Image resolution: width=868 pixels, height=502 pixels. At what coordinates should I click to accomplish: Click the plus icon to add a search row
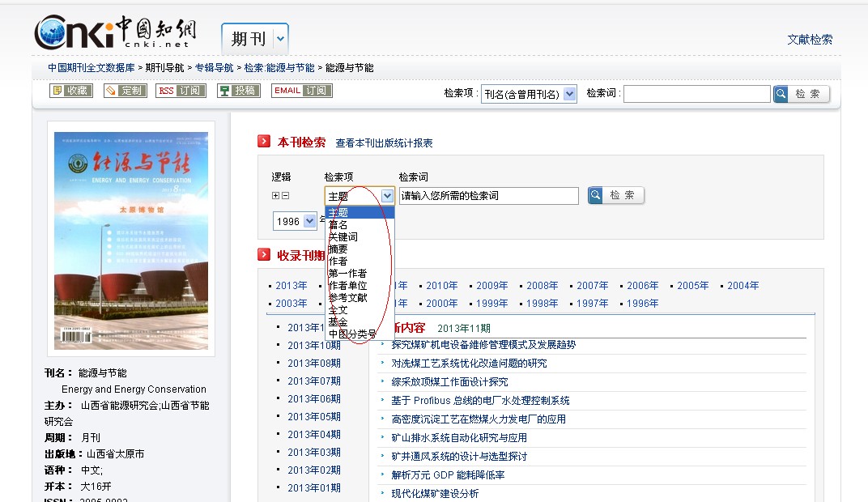click(275, 195)
